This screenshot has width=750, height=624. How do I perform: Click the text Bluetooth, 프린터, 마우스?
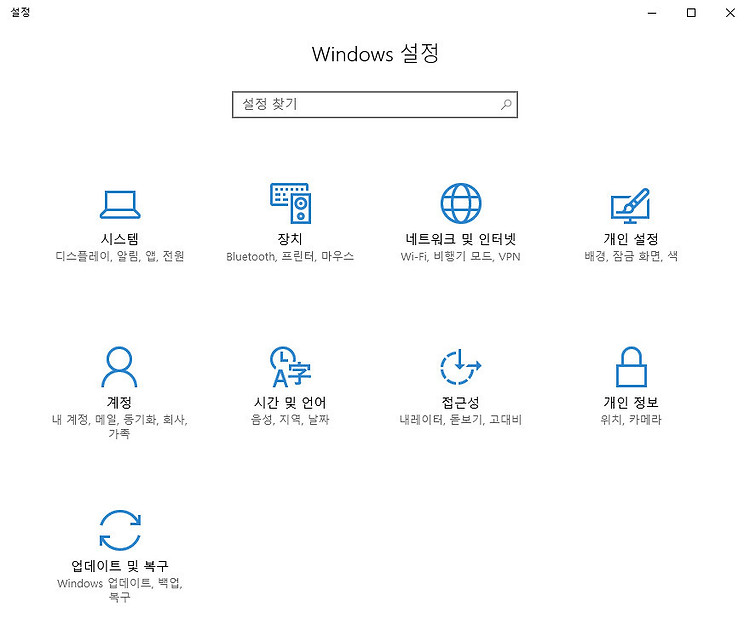point(290,256)
